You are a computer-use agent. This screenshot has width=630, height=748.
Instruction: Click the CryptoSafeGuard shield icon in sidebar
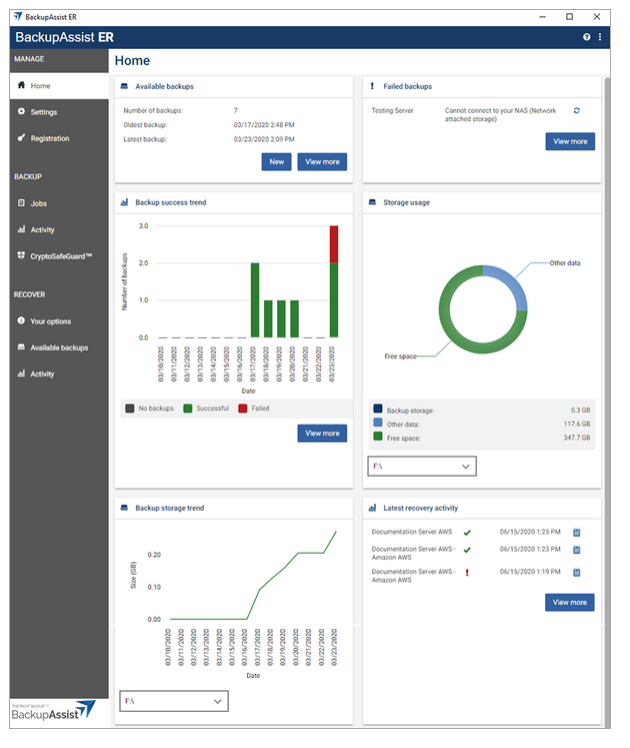click(x=21, y=256)
